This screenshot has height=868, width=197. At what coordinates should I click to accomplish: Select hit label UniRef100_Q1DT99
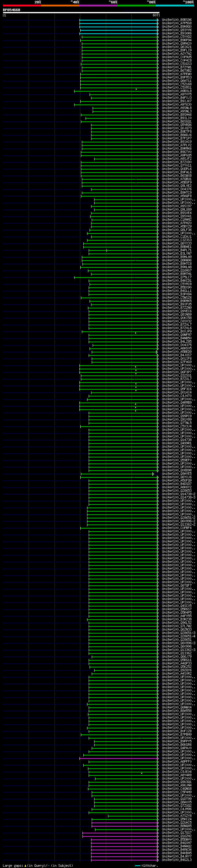(176, 799)
